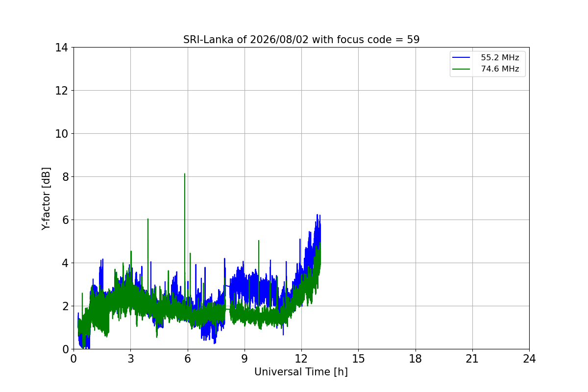Image resolution: width=588 pixels, height=392 pixels.
Task: Click the x-axis tick label 18
Action: pyautogui.click(x=416, y=359)
